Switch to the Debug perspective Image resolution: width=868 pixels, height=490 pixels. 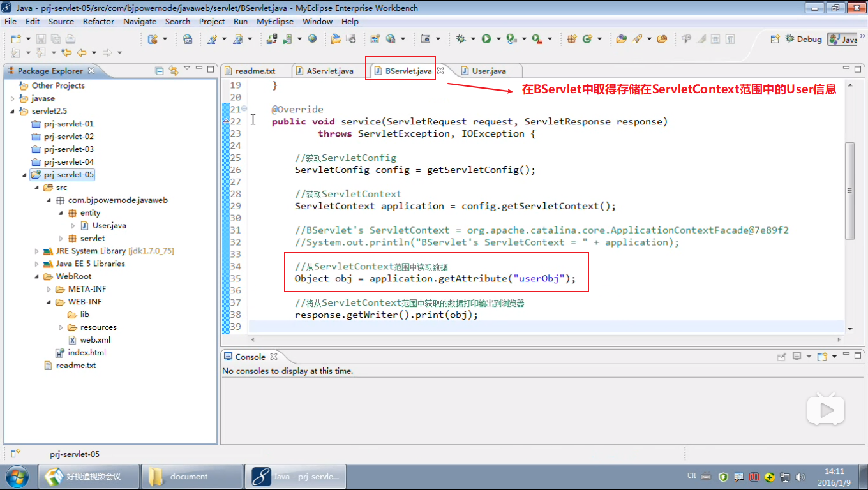[803, 39]
